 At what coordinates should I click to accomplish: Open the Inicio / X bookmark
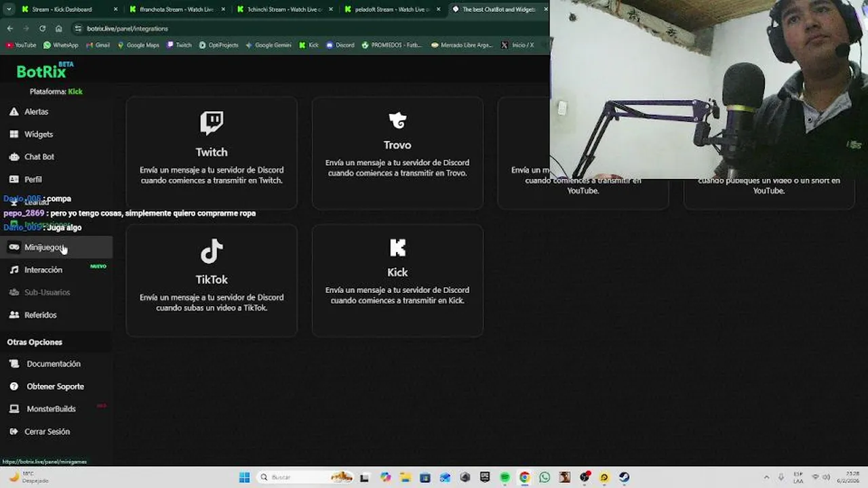pyautogui.click(x=517, y=45)
